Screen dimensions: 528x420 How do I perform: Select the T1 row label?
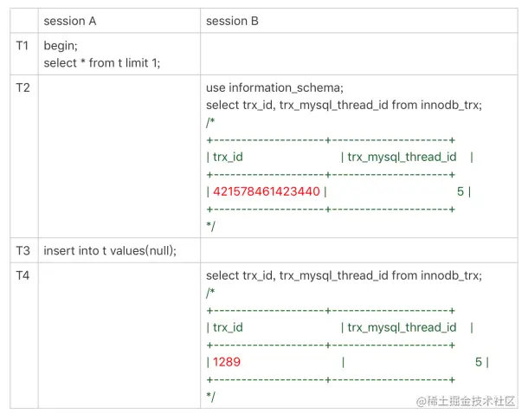pyautogui.click(x=23, y=45)
